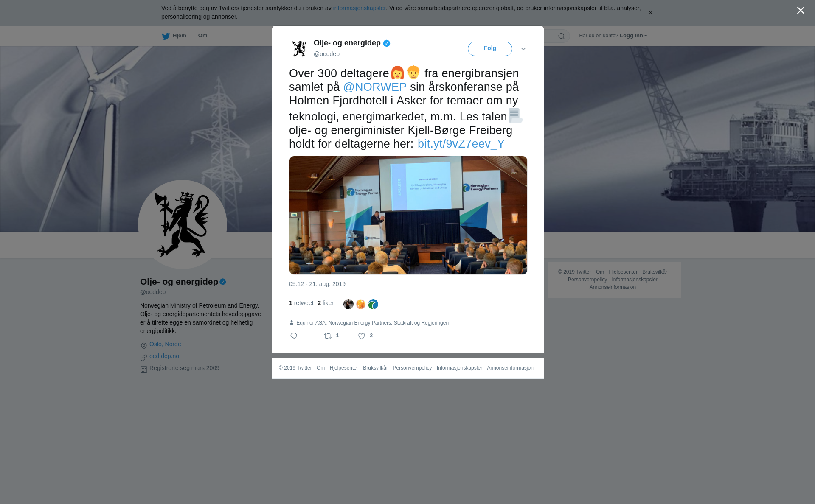Expand the tweet options chevron menu
The width and height of the screenshot is (815, 504).
523,49
